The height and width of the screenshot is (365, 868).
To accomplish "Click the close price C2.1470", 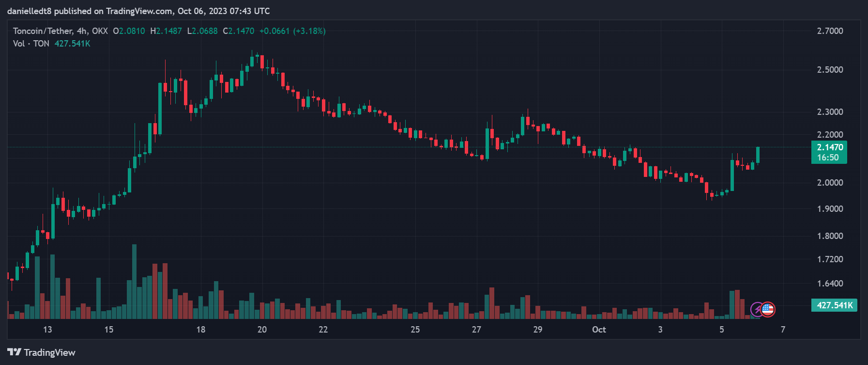I will click(x=239, y=31).
